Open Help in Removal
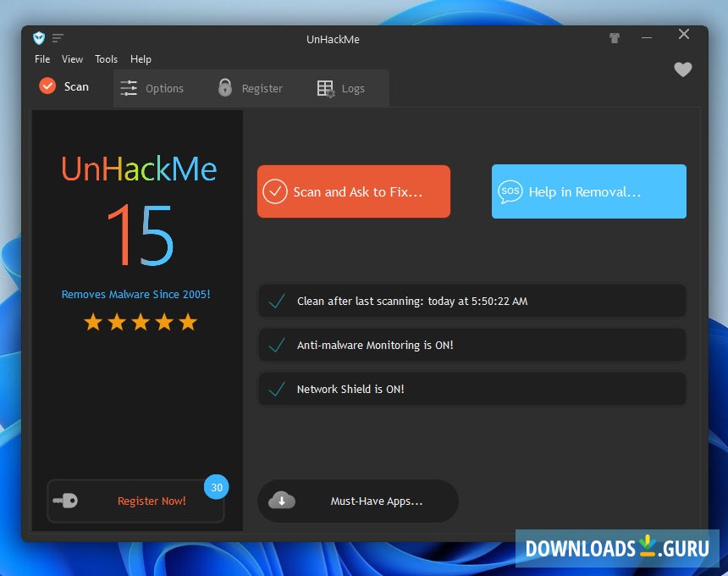This screenshot has height=576, width=728. pyautogui.click(x=588, y=191)
